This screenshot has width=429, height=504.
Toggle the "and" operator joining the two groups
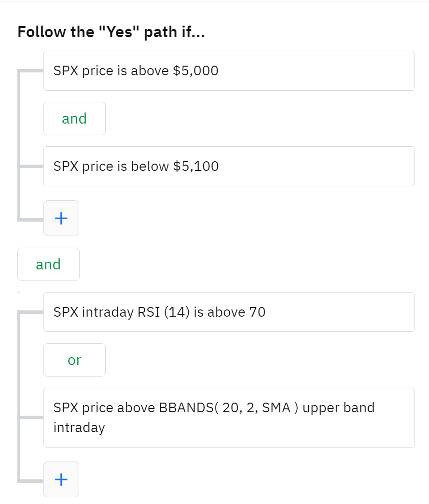tap(48, 265)
